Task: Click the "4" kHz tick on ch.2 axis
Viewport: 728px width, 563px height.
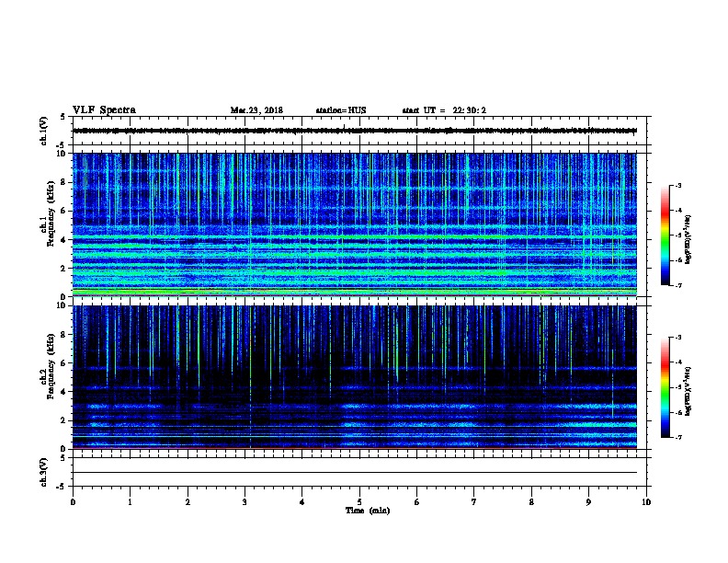Action: [63, 392]
